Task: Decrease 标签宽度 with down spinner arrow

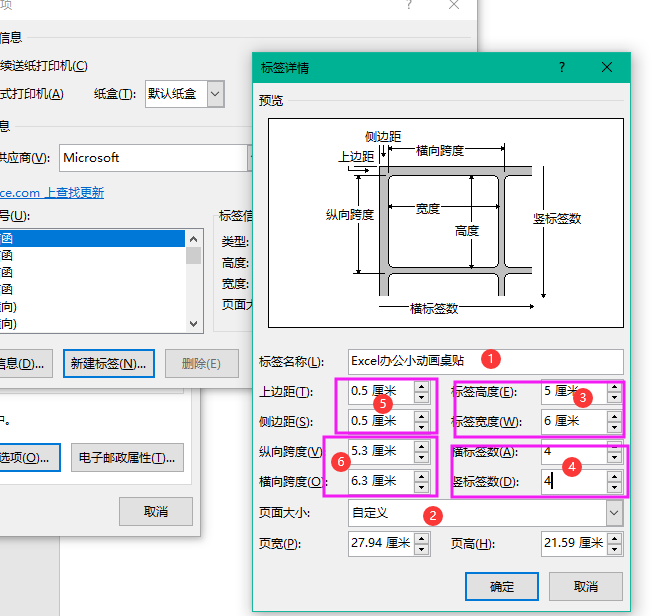Action: [x=614, y=427]
